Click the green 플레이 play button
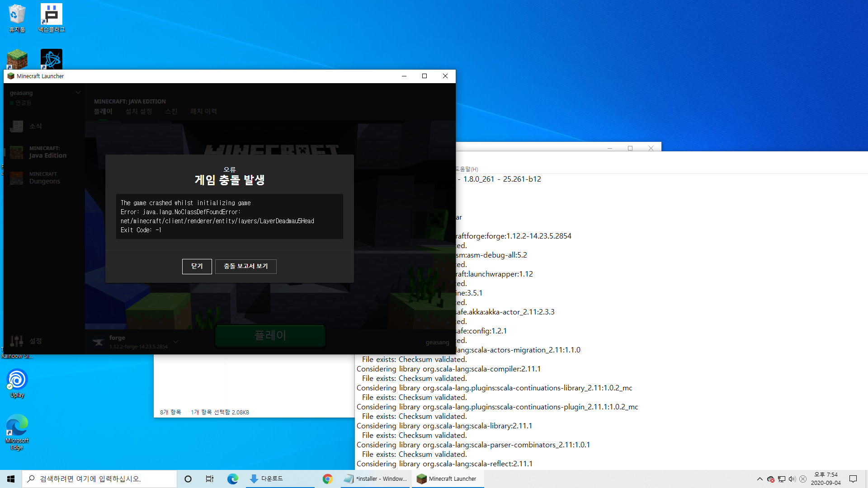The height and width of the screenshot is (488, 868). (x=270, y=336)
